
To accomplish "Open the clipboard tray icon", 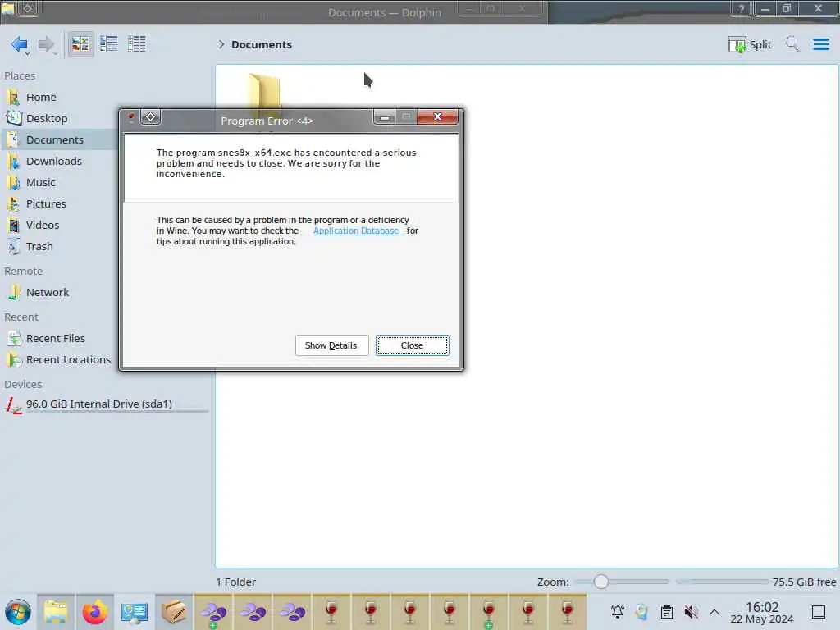I will coord(666,612).
